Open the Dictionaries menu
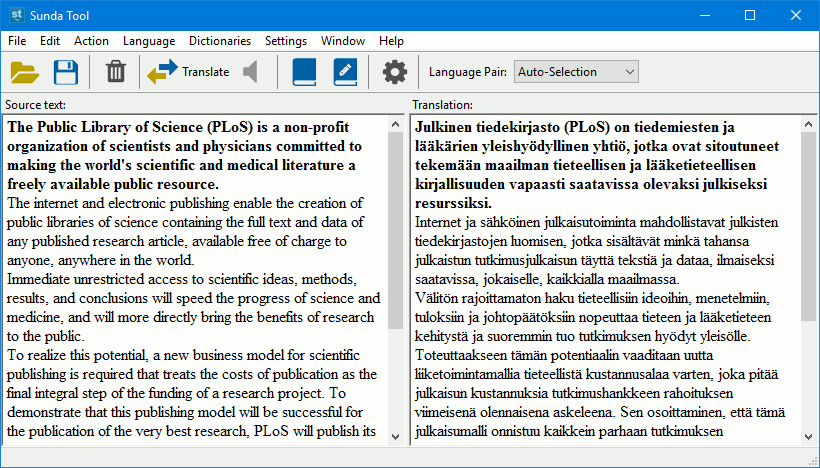This screenshot has height=468, width=820. click(220, 41)
